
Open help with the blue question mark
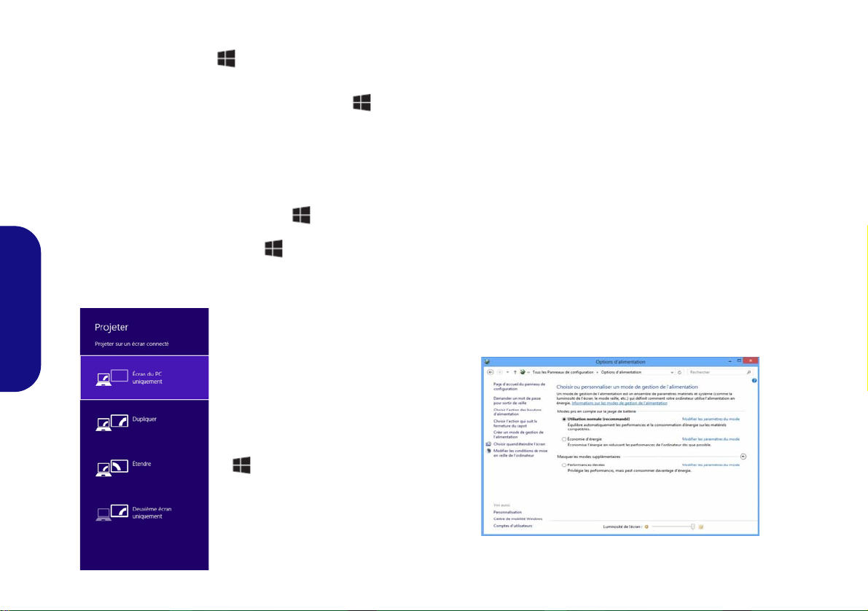click(754, 380)
